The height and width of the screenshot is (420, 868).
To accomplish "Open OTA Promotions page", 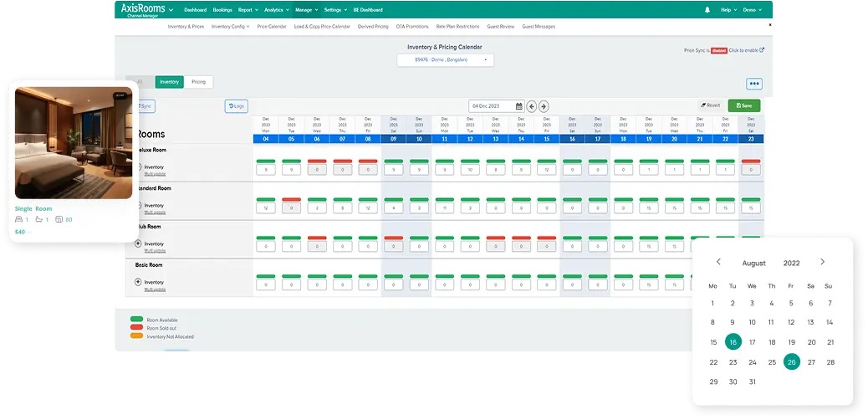I will point(412,26).
